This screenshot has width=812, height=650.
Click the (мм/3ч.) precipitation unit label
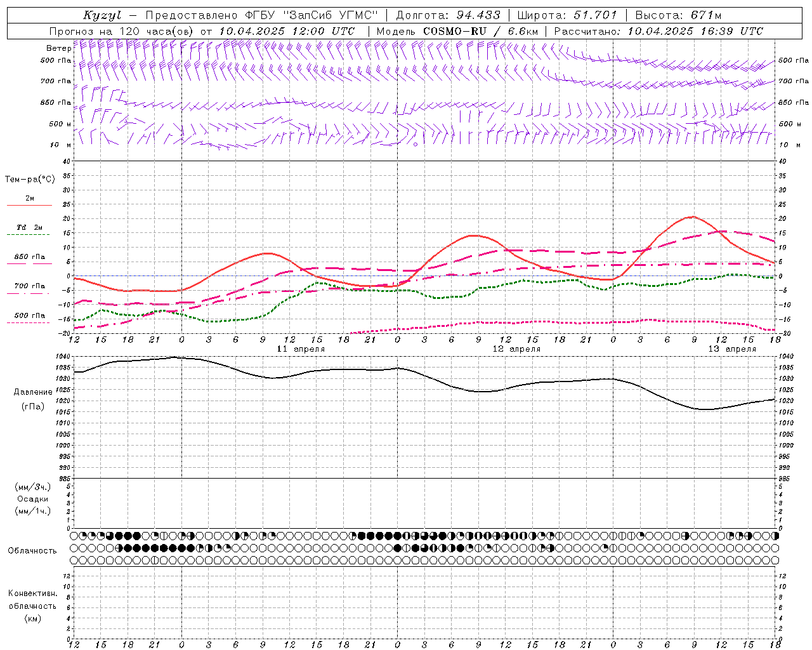click(x=33, y=487)
